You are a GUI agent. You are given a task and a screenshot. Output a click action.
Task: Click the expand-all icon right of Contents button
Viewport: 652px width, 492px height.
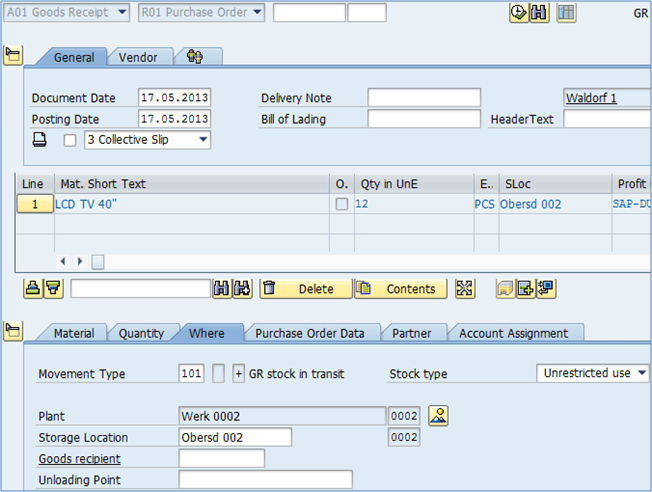click(464, 289)
